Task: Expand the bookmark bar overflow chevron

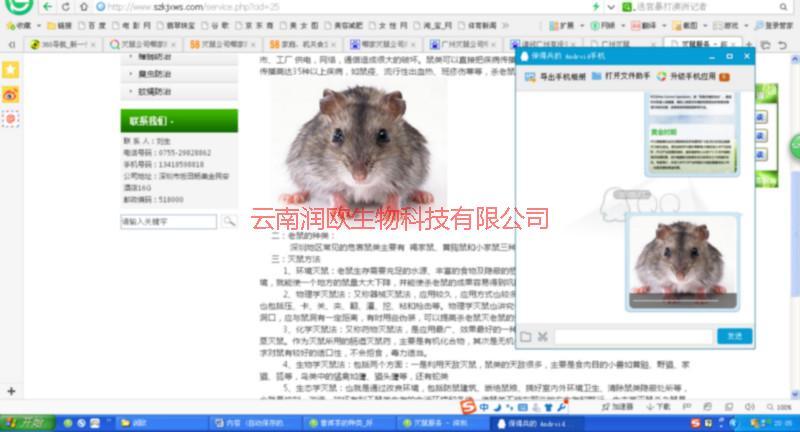Action: [x=505, y=25]
